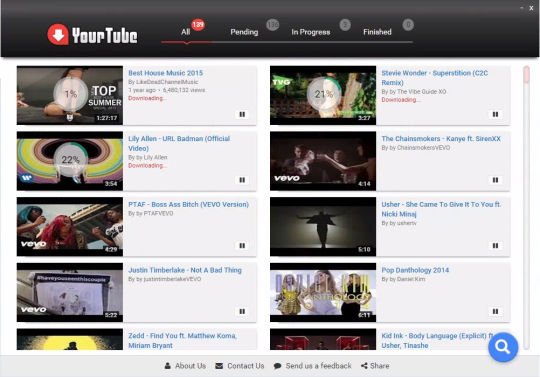540x377 pixels.
Task: Pause the Lily Allen URL Badman download
Action: click(x=242, y=180)
